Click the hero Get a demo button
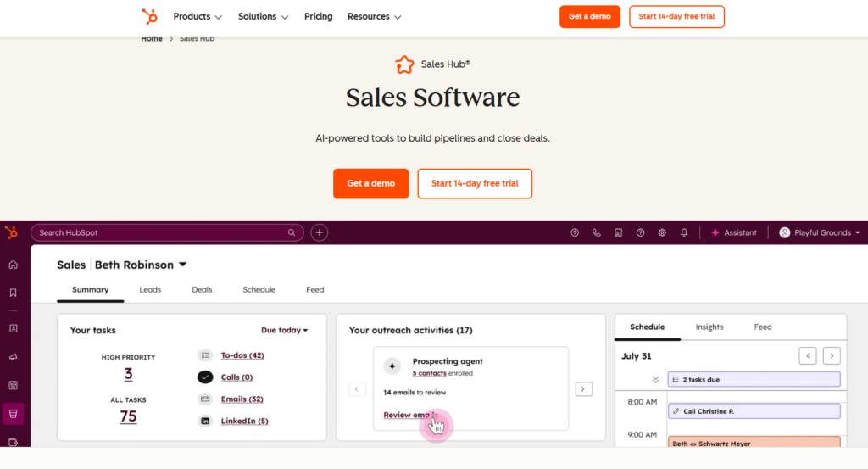This screenshot has height=469, width=868. pyautogui.click(x=371, y=183)
